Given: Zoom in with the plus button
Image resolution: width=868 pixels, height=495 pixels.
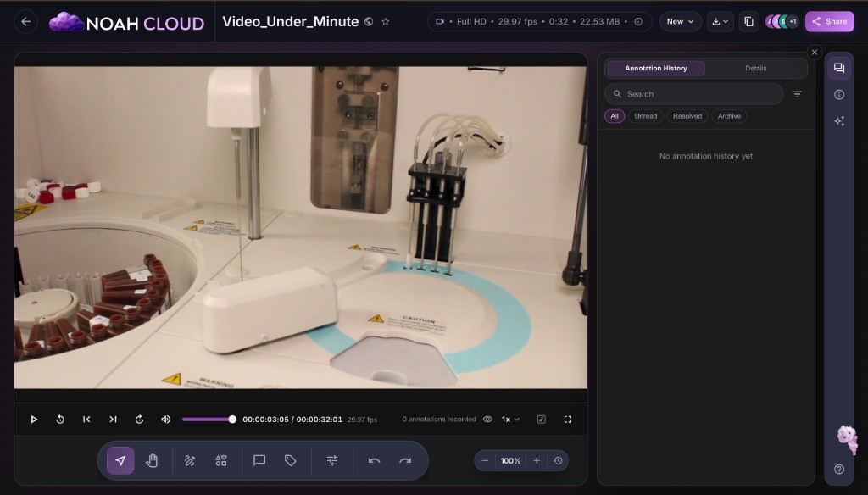Looking at the screenshot, I should [537, 460].
